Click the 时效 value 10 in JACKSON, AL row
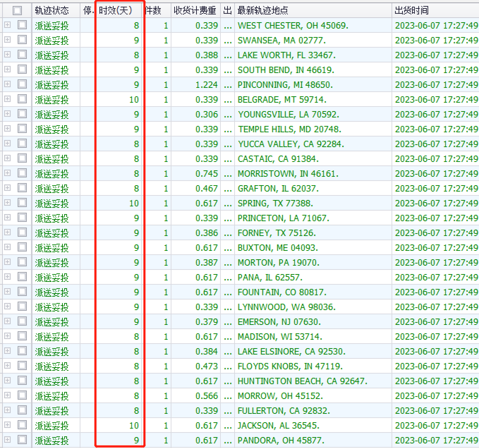The image size is (479, 448). click(x=134, y=426)
